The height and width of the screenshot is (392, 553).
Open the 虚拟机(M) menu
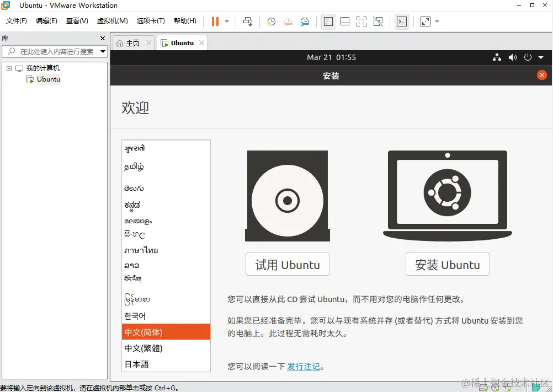[112, 21]
